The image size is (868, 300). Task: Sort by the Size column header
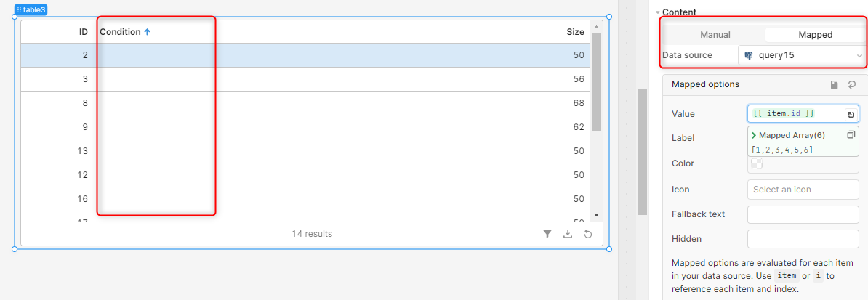click(x=575, y=32)
